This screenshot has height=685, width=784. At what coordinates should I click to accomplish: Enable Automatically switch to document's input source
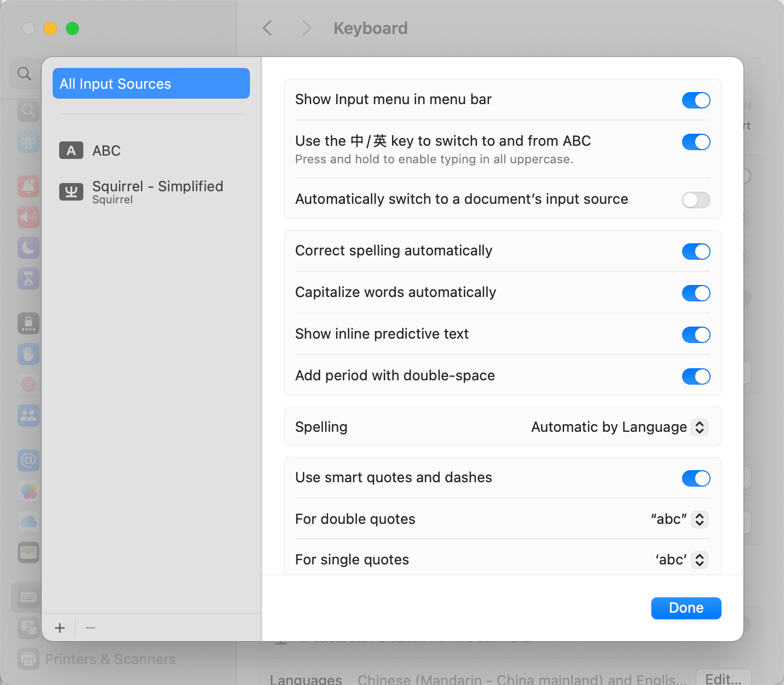[696, 200]
